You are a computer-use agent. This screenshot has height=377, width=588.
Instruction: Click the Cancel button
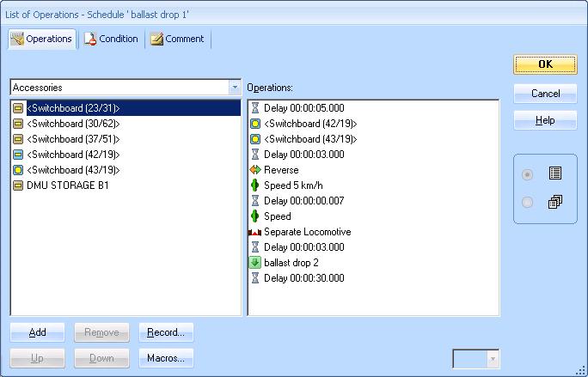545,94
